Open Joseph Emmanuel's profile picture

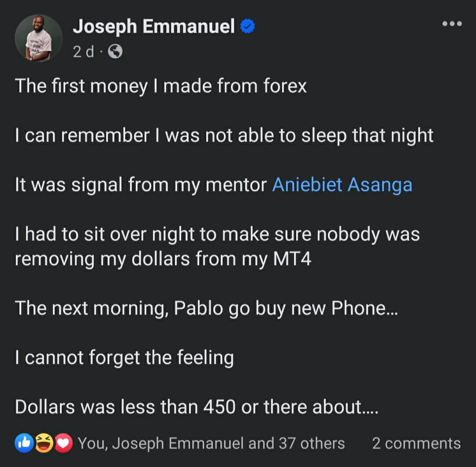[x=39, y=38]
